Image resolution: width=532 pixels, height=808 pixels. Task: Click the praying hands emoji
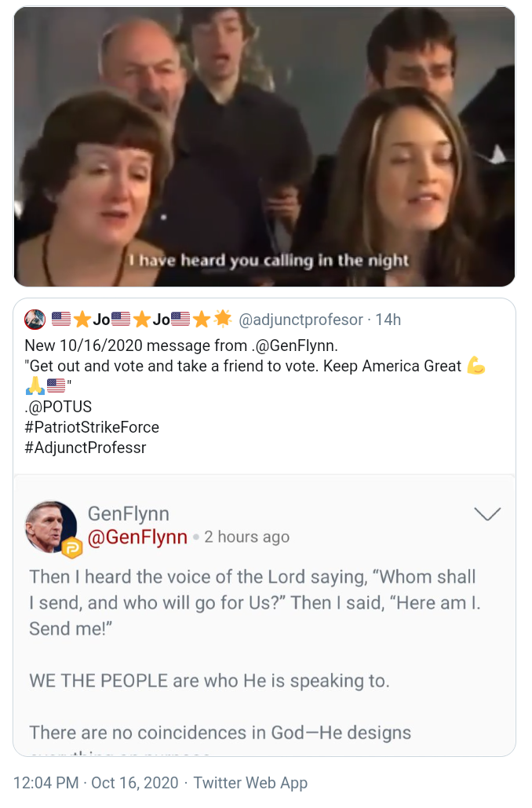35,386
